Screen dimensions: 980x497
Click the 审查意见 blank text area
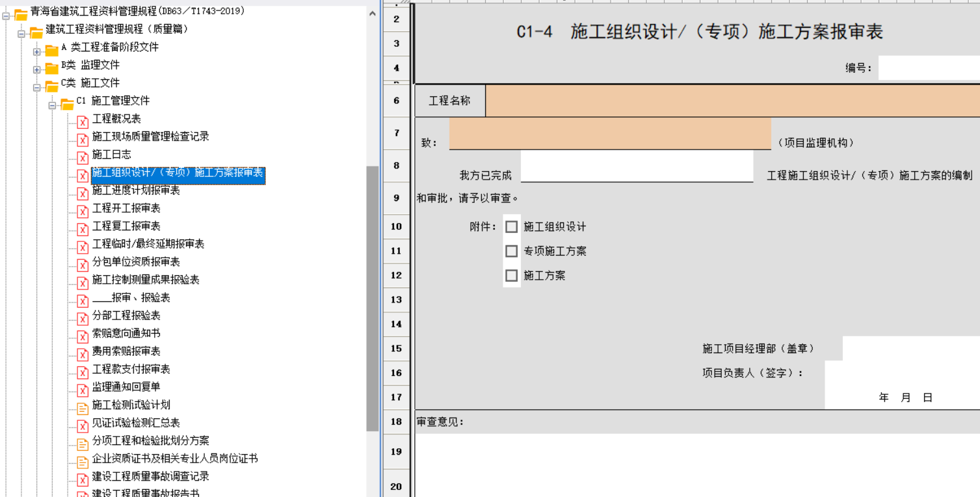pos(698,465)
